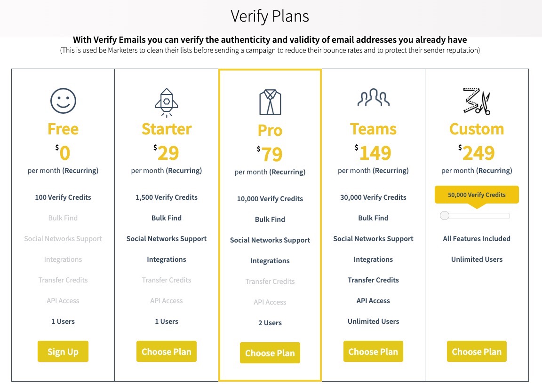Click the Pro plan title
This screenshot has width=542, height=392.
[x=270, y=131]
